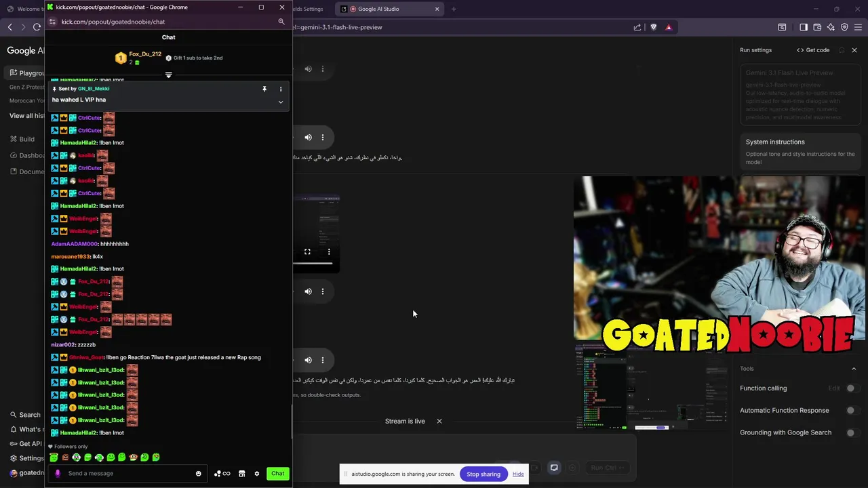The height and width of the screenshot is (488, 868).
Task: Open chat points rewards icon
Action: [222, 474]
